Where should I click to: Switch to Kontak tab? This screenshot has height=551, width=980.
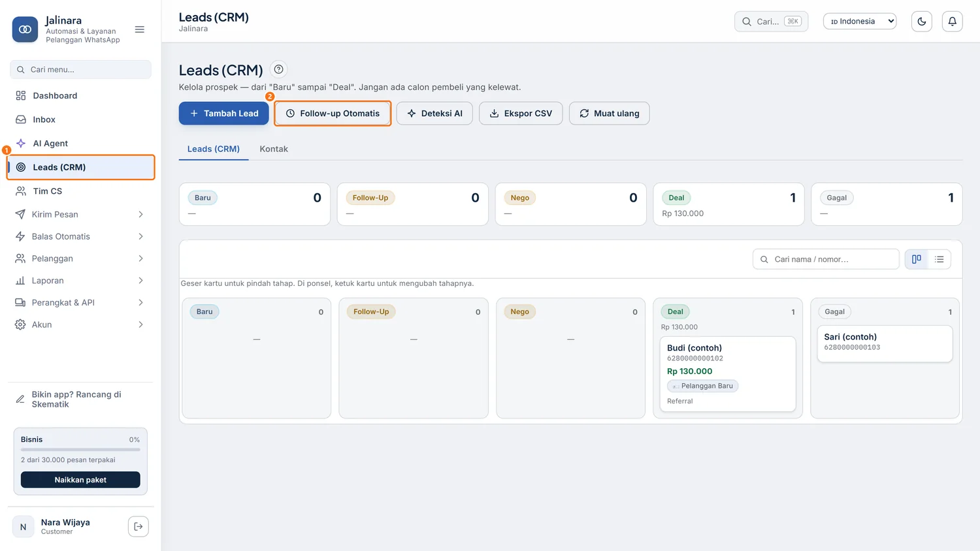(274, 149)
